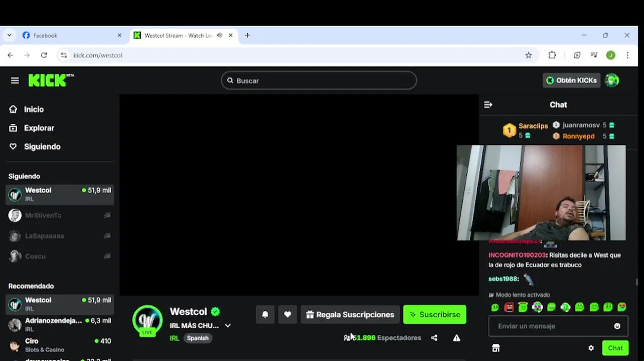The image size is (644, 361).
Task: Open the recommended Ciro channel
Action: pos(60,345)
